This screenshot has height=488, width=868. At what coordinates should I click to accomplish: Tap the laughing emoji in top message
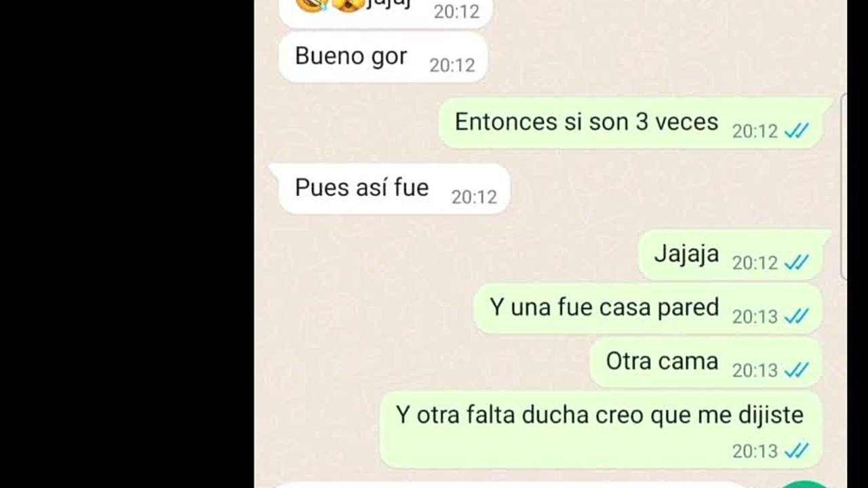point(311,4)
